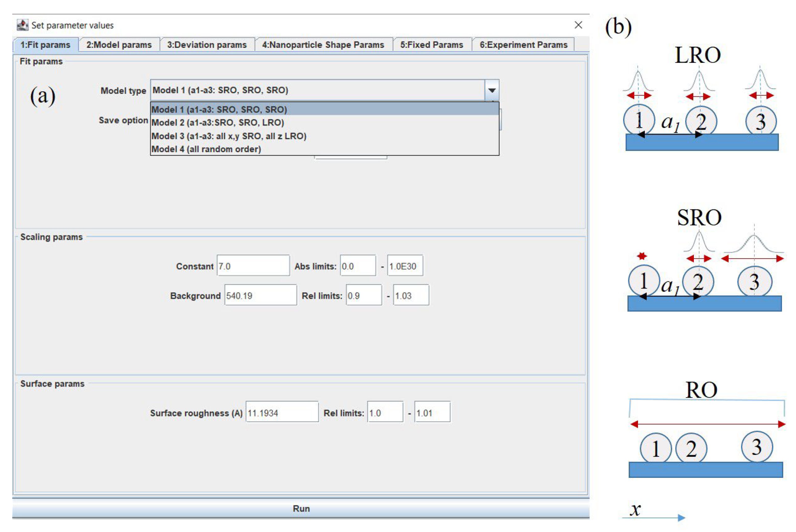Close the Set parameter values dialog
796x532 pixels.
[x=578, y=25]
